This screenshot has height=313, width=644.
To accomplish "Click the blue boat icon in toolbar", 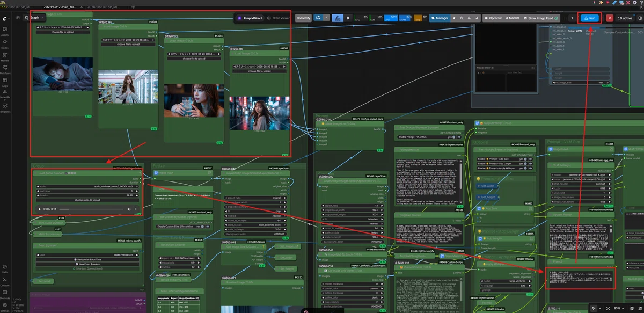I will pyautogui.click(x=338, y=18).
